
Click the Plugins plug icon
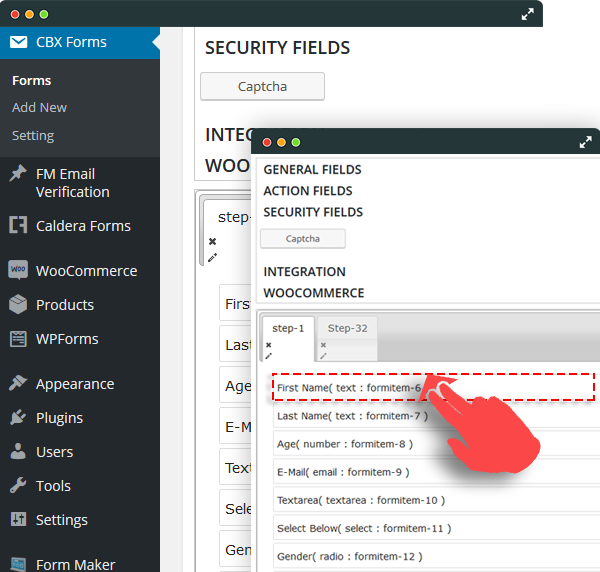click(18, 417)
